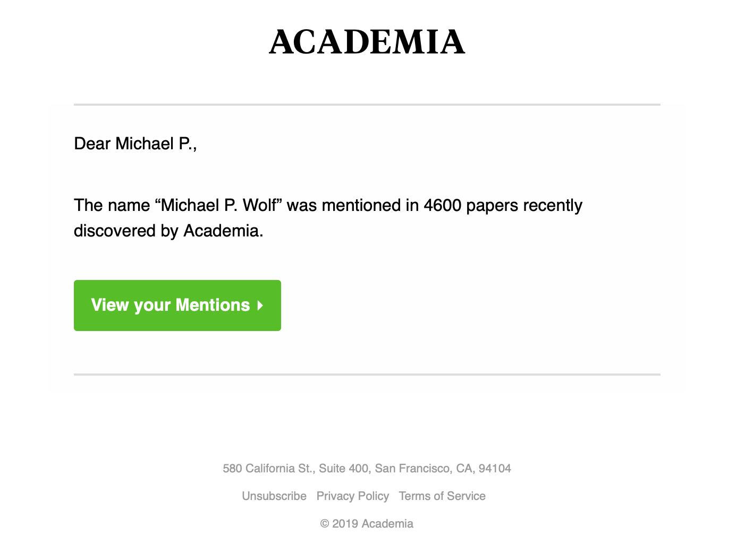This screenshot has height=560, width=745.
Task: Click the text 'discovered by Academia.'
Action: 168,231
